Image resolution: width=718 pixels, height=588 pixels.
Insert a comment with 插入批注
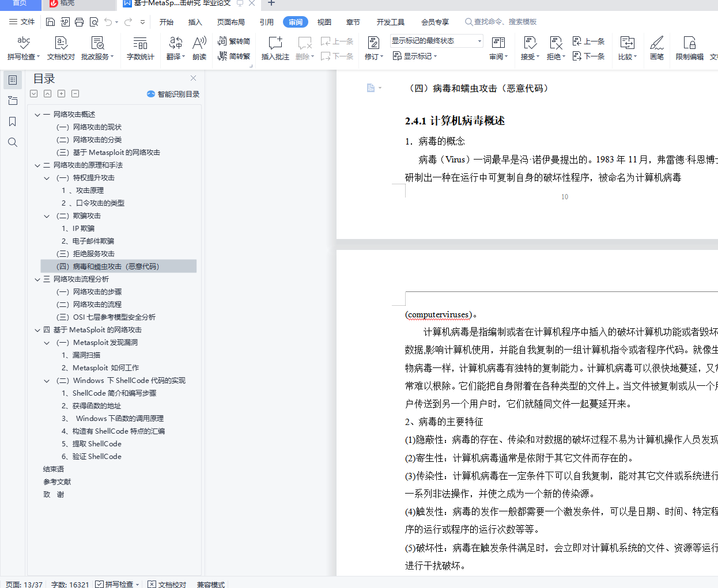[275, 48]
